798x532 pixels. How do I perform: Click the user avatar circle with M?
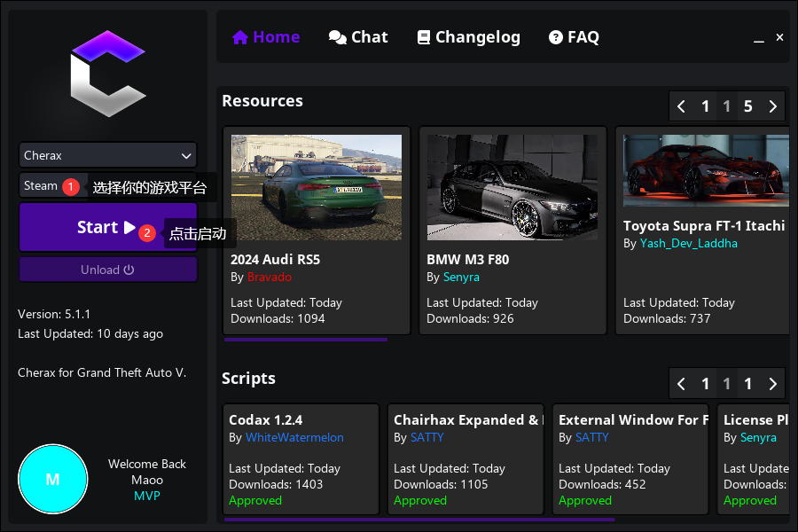pos(52,479)
